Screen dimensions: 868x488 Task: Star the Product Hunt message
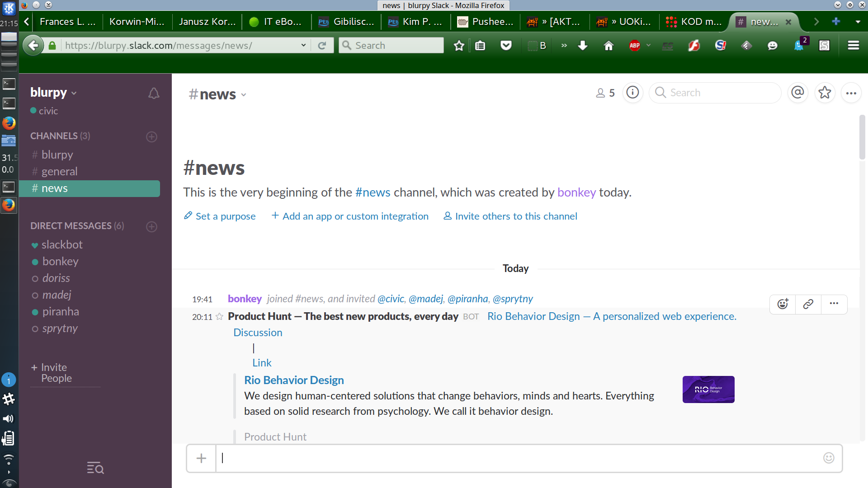point(219,317)
